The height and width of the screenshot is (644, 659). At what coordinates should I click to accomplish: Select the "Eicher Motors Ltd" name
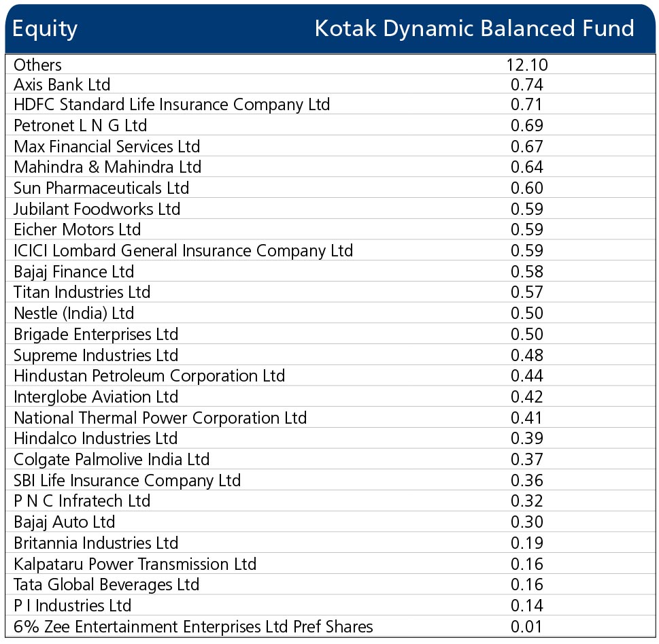point(78,230)
